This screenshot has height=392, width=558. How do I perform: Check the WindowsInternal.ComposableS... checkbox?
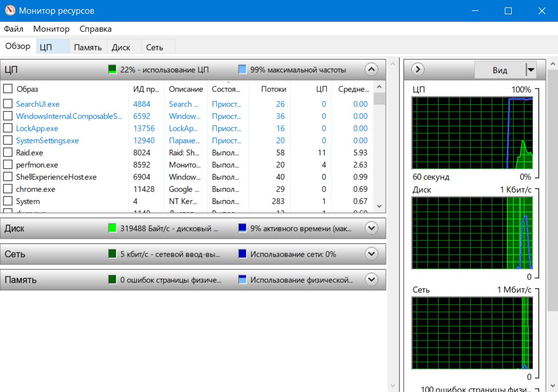[x=8, y=115]
